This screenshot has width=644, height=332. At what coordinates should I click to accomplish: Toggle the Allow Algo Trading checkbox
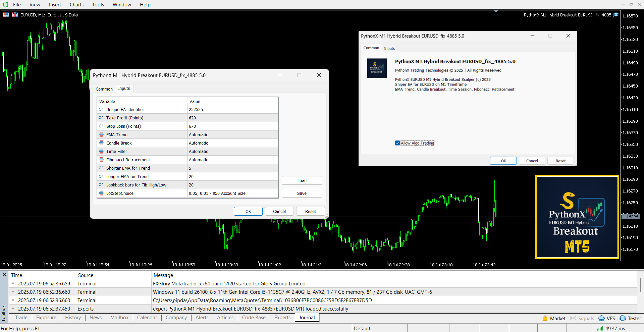[x=397, y=143]
